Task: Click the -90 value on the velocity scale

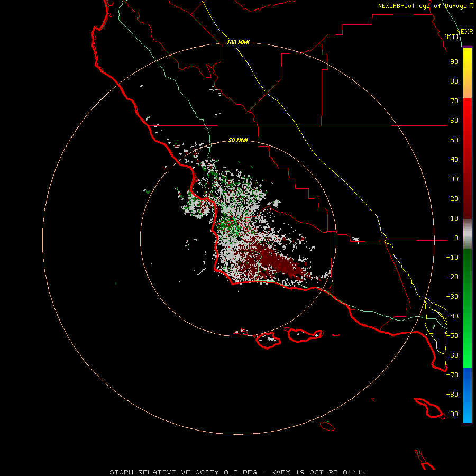Action: click(x=452, y=414)
